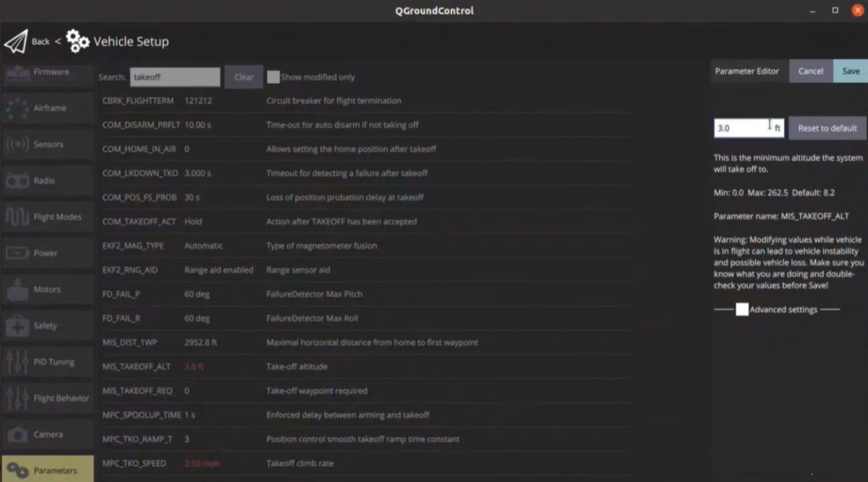The width and height of the screenshot is (868, 482).
Task: Select MIS_TAKEOFF_ALT parameter name
Action: point(137,366)
